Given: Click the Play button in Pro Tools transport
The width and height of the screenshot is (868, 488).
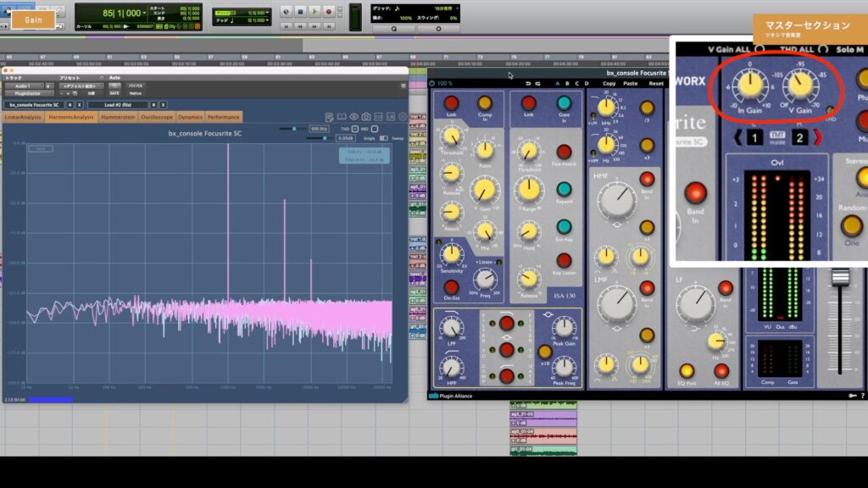Looking at the screenshot, I should (x=314, y=12).
